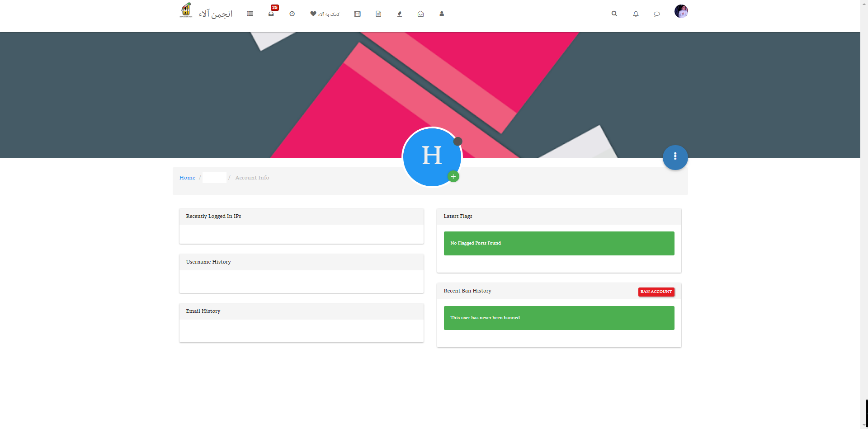Click the BAN ACCOUNT button
868x429 pixels.
coord(656,292)
